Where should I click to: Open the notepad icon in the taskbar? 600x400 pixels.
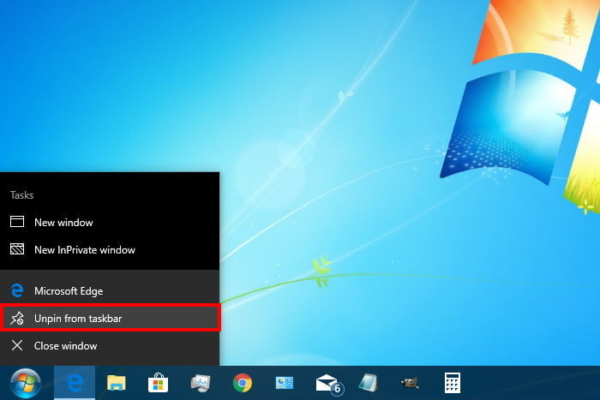368,383
